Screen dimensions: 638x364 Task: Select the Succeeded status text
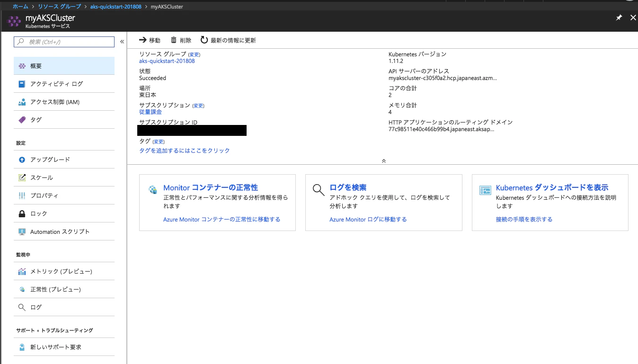152,78
